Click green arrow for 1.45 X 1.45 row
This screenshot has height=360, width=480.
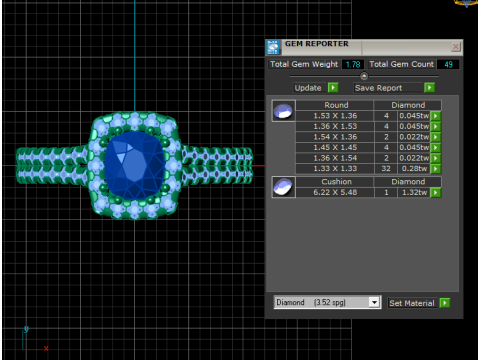point(436,148)
